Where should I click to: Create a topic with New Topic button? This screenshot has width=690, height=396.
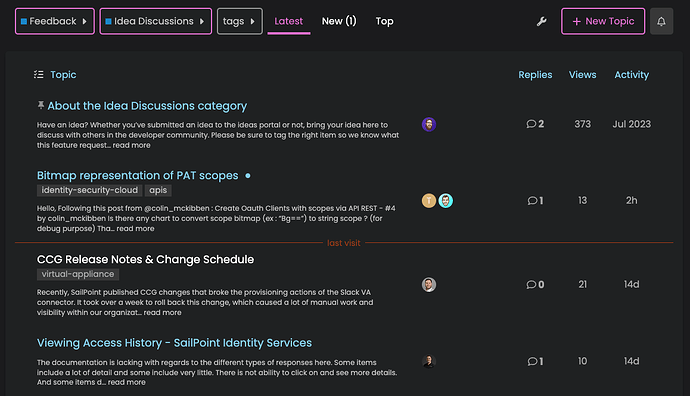603,21
